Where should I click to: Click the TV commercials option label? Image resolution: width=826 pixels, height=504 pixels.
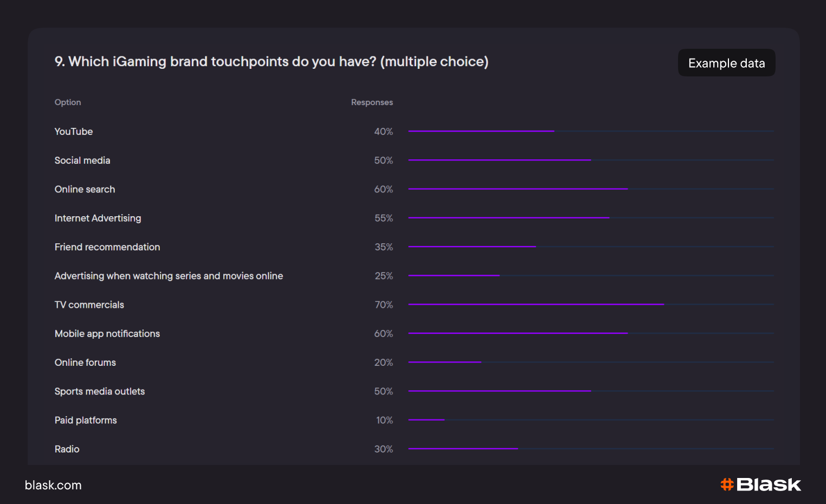coord(89,305)
